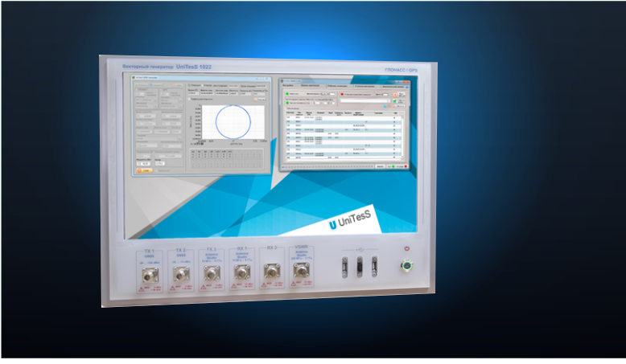This screenshot has width=626, height=364.
Task: Toggle the checkbox just below the graph parameter fields
Action: tap(190, 100)
